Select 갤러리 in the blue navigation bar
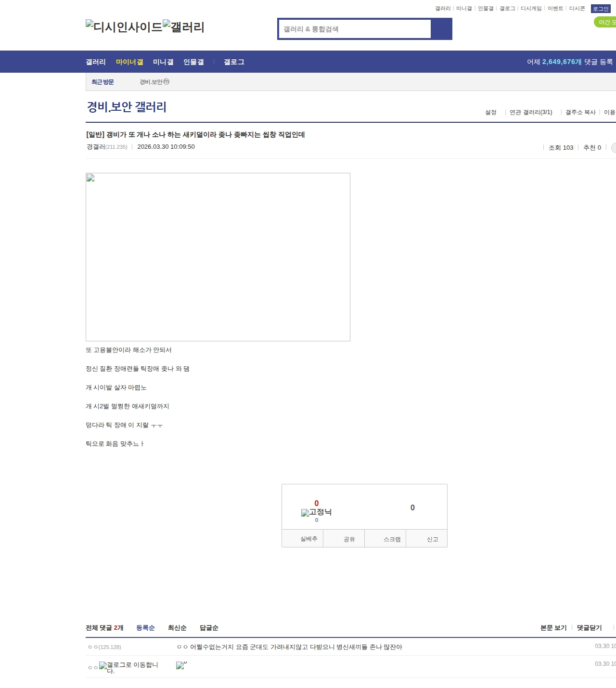 point(96,62)
